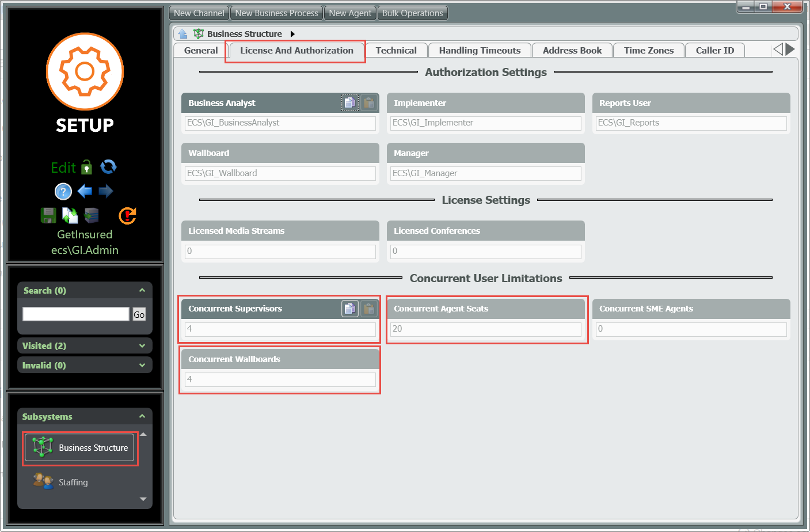
Task: Switch to the Technical tab
Action: (x=396, y=51)
